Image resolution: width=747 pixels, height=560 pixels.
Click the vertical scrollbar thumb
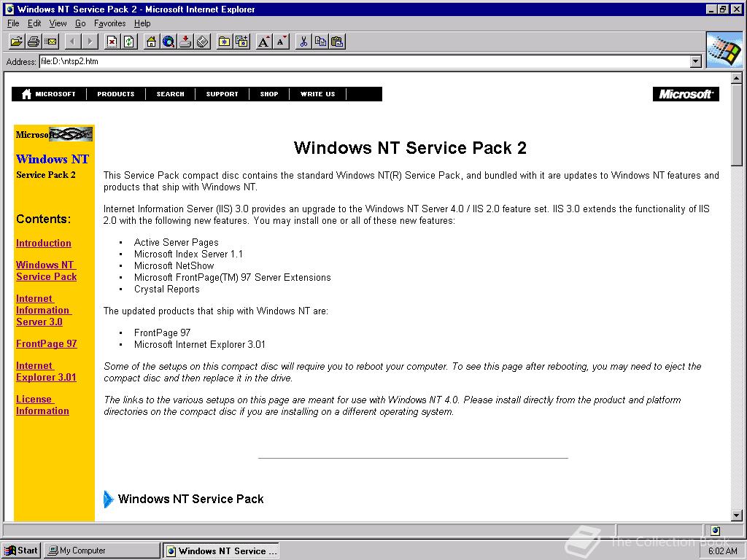[x=737, y=125]
